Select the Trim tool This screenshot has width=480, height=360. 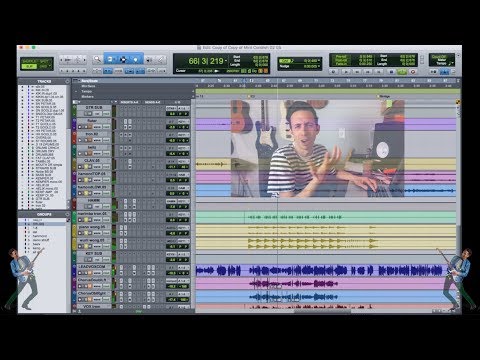(110, 60)
